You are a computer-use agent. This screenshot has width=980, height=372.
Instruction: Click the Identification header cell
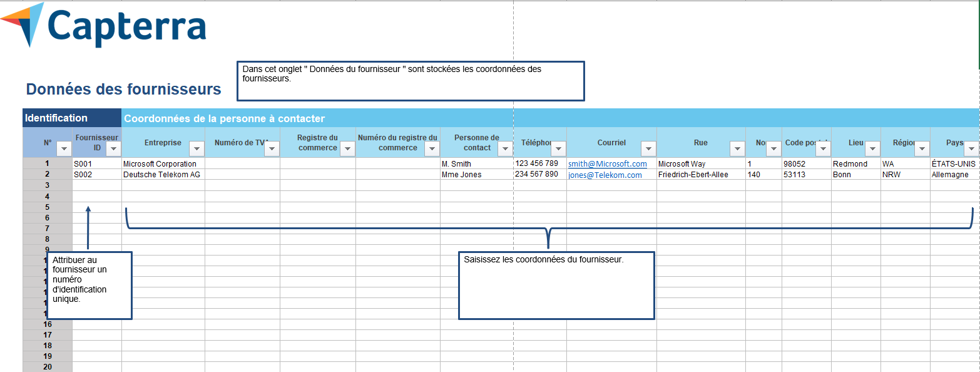(55, 118)
